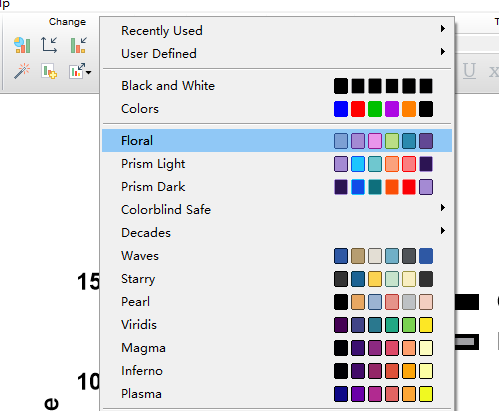Screen dimensions: 499x411
Task: Choose the Colors color scheme
Action: 277,109
